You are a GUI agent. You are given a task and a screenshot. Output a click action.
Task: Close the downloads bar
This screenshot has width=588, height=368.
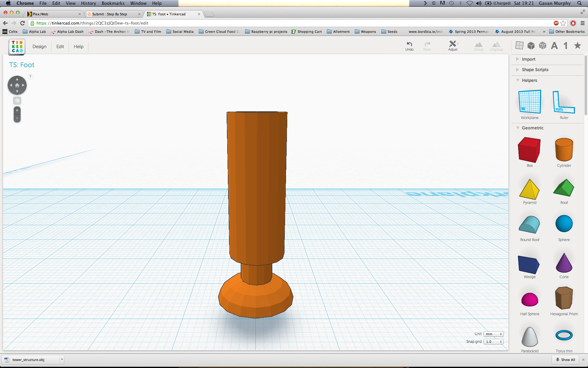point(583,360)
